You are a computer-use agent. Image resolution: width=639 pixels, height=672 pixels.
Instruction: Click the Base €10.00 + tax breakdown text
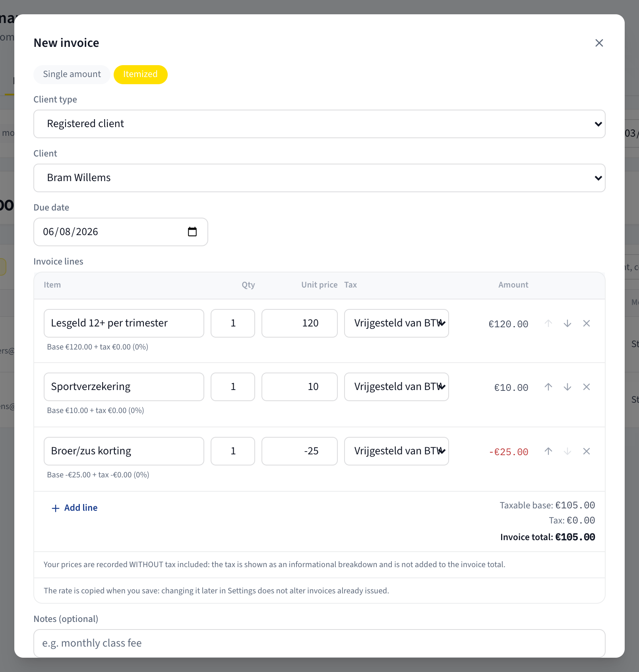click(x=95, y=411)
